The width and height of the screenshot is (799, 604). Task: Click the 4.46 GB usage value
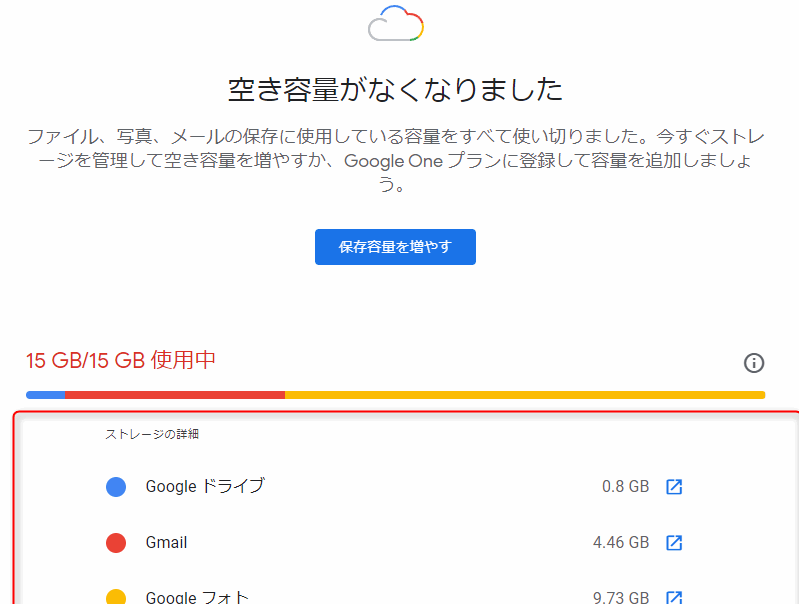[x=620, y=543]
